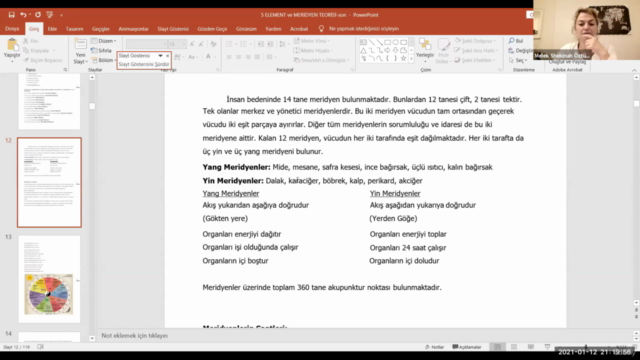Click the Kes scissors button

pyautogui.click(x=31, y=41)
